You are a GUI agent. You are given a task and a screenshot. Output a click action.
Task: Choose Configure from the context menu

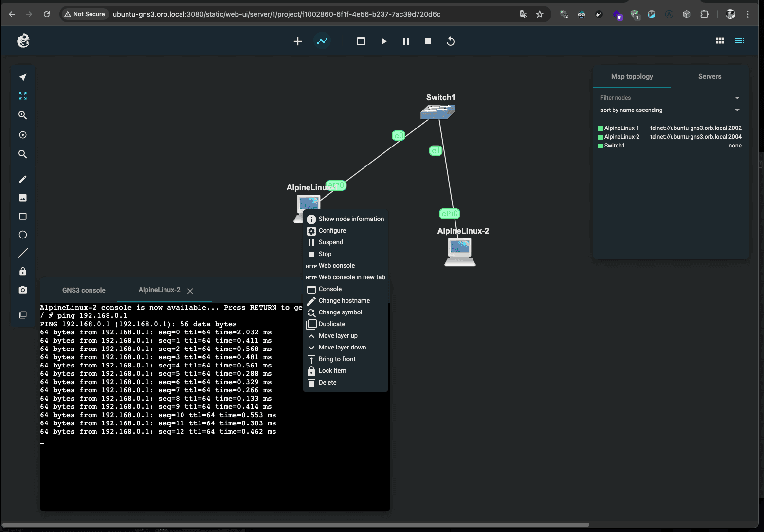coord(332,231)
